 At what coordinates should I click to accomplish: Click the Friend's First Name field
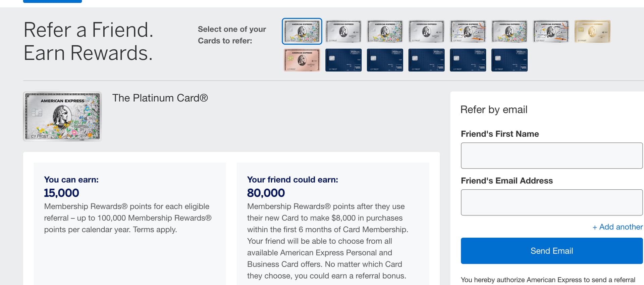coord(551,156)
